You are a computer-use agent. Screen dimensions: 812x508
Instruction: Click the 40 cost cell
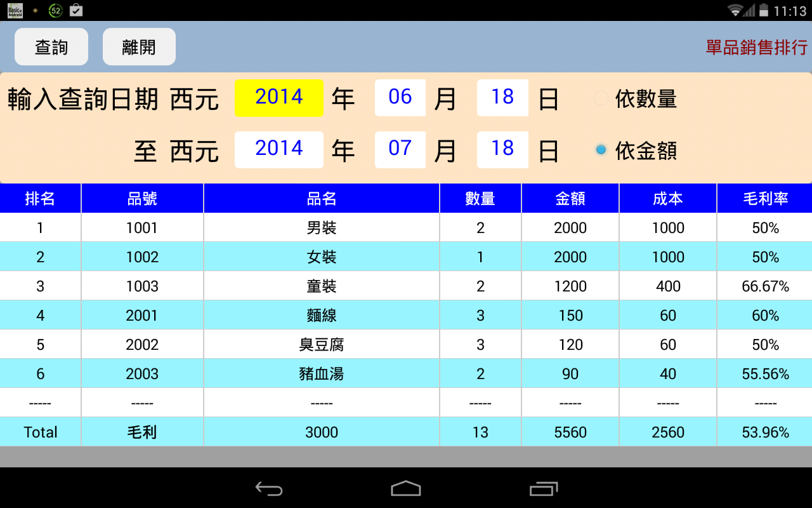(668, 373)
